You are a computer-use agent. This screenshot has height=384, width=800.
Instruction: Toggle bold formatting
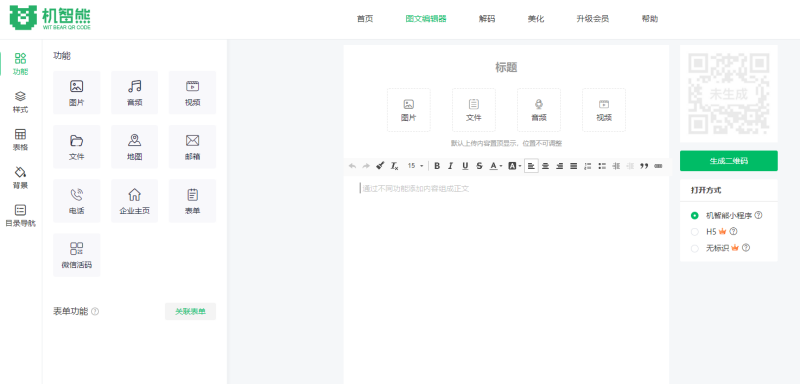(437, 166)
